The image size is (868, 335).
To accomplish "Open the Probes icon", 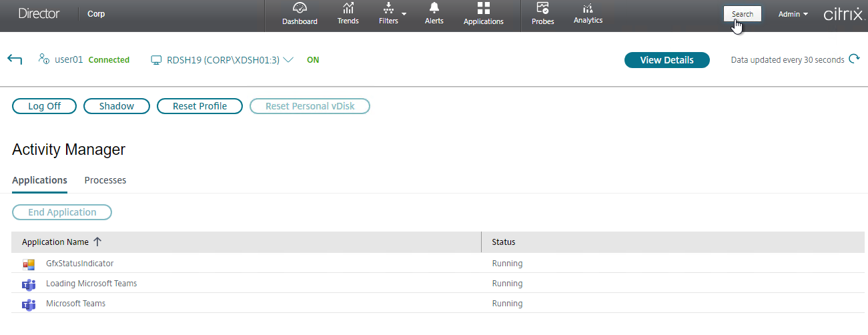I will tap(542, 8).
